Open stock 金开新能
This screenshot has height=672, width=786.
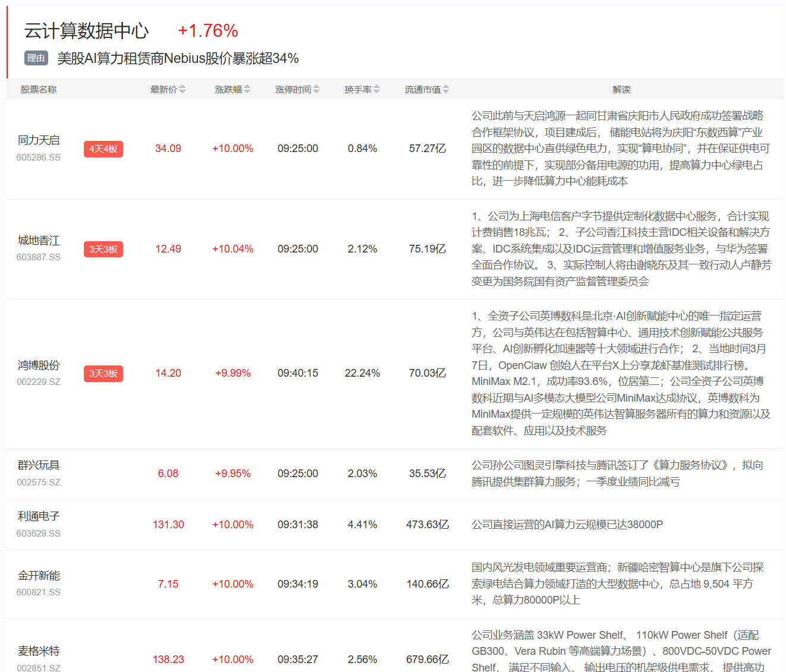pyautogui.click(x=39, y=575)
